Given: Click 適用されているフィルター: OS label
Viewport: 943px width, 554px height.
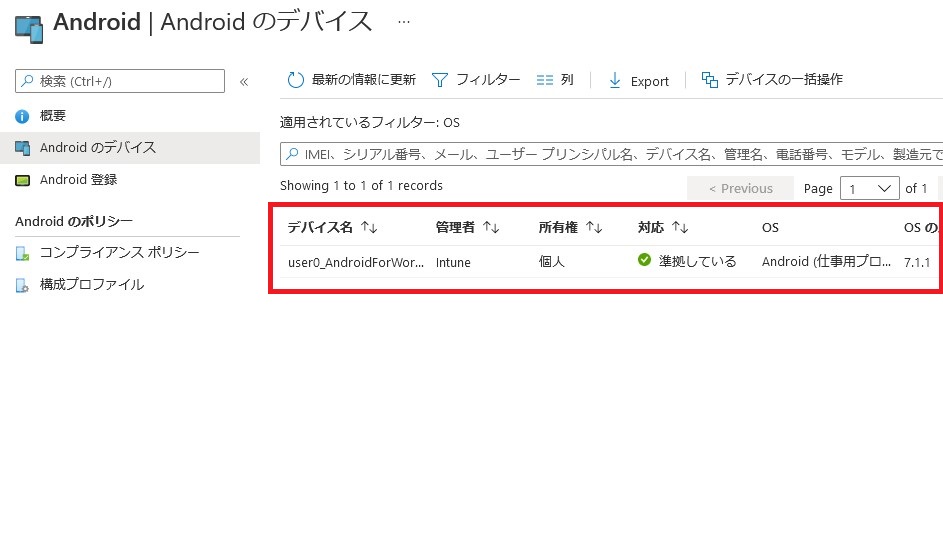Looking at the screenshot, I should pos(370,122).
